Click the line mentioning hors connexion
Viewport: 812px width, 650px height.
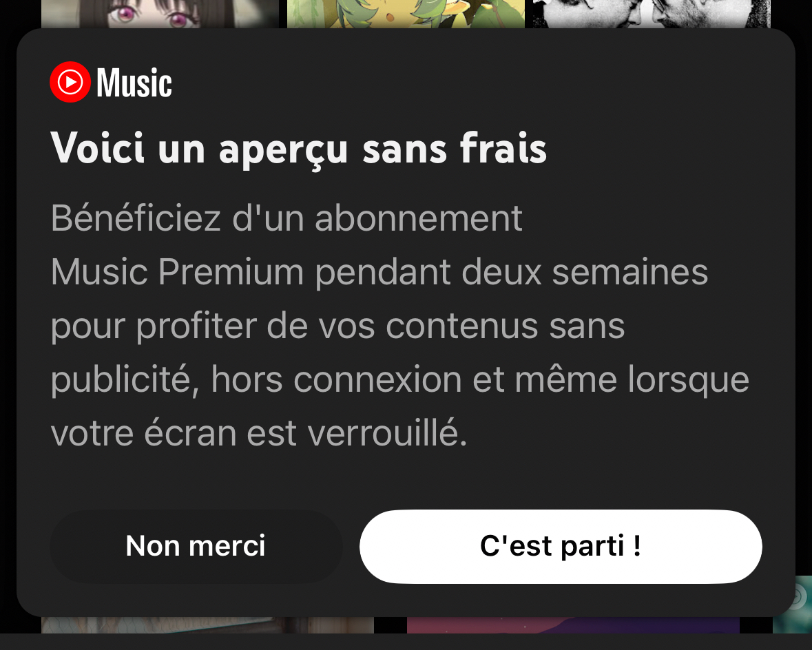coord(399,379)
